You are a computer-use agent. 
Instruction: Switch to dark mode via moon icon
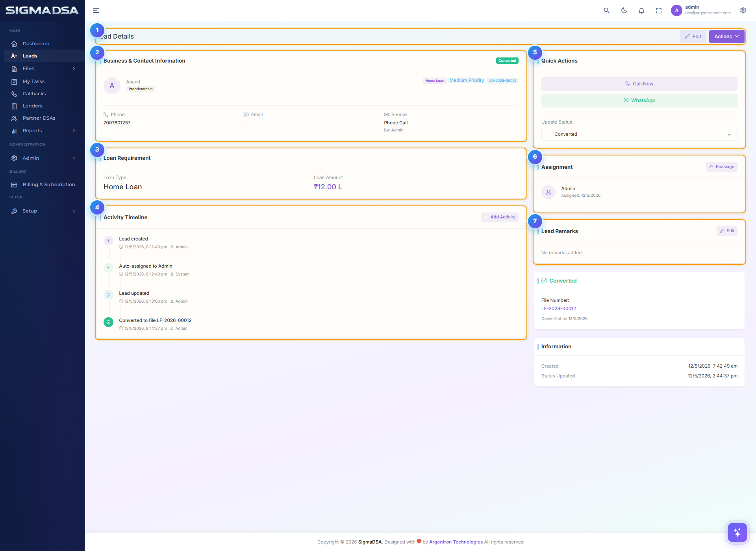[x=624, y=11]
